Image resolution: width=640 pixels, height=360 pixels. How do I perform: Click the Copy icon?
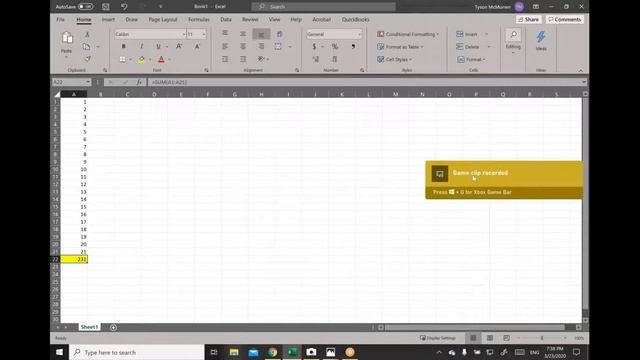click(x=86, y=47)
